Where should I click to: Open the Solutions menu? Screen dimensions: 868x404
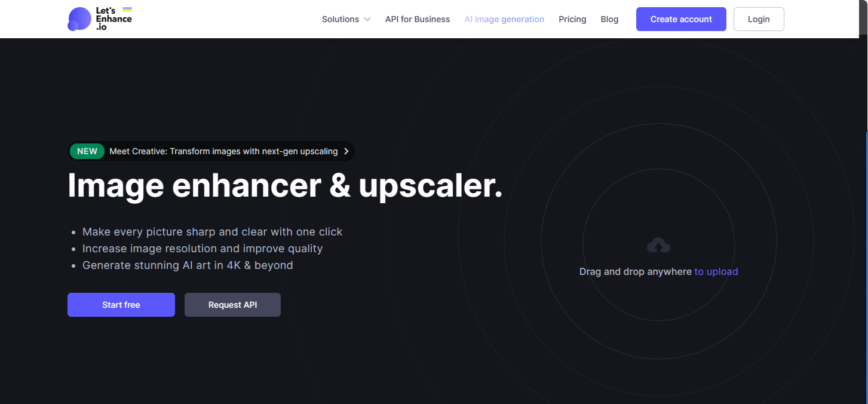point(341,19)
